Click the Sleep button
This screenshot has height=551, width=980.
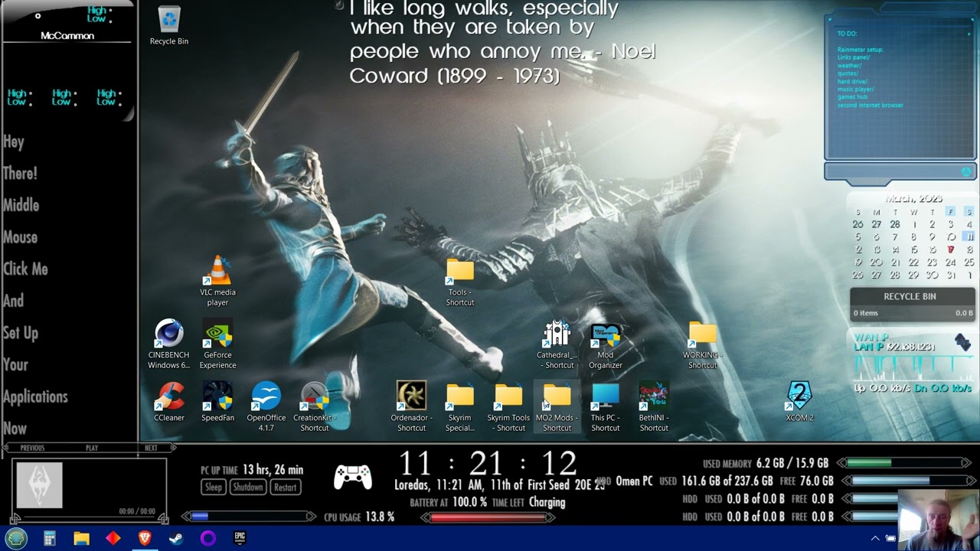coord(214,487)
